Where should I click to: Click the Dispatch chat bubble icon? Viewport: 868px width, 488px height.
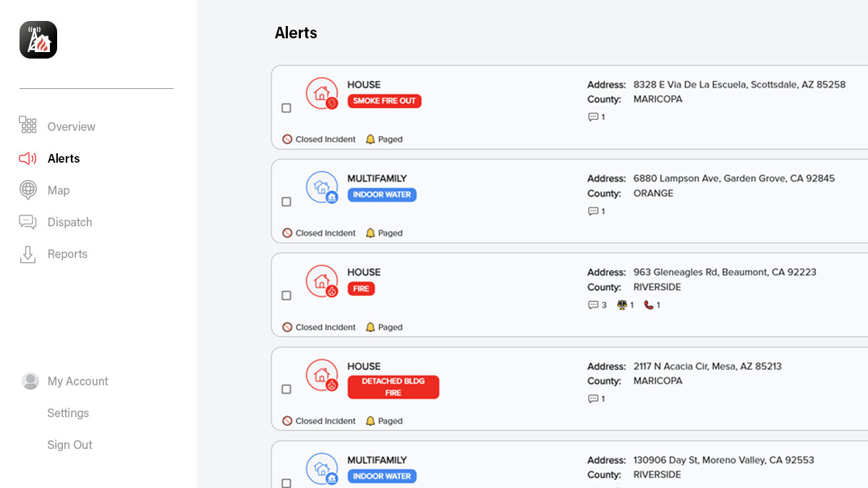[x=27, y=222]
